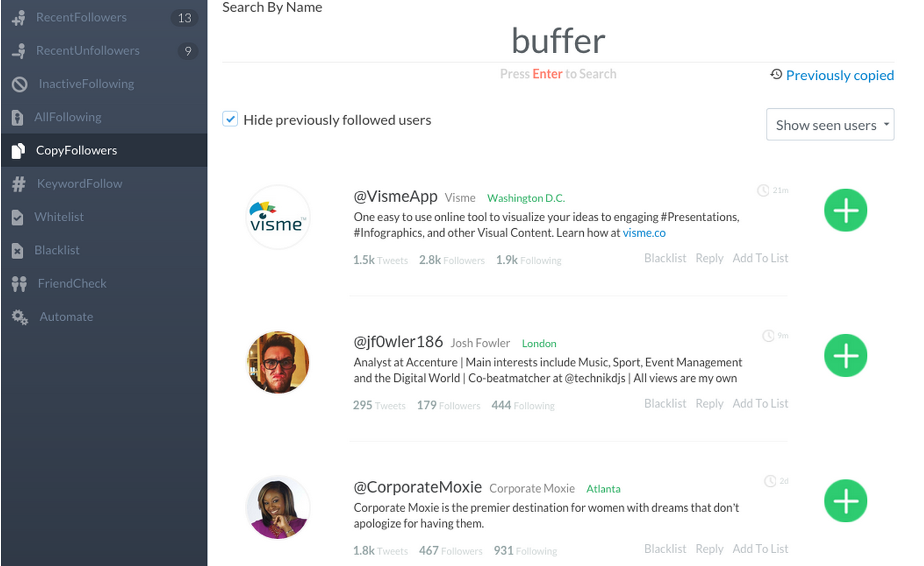Screen dimensions: 924x566
Task: Click the green plus button for @VismeApp
Action: tap(845, 210)
